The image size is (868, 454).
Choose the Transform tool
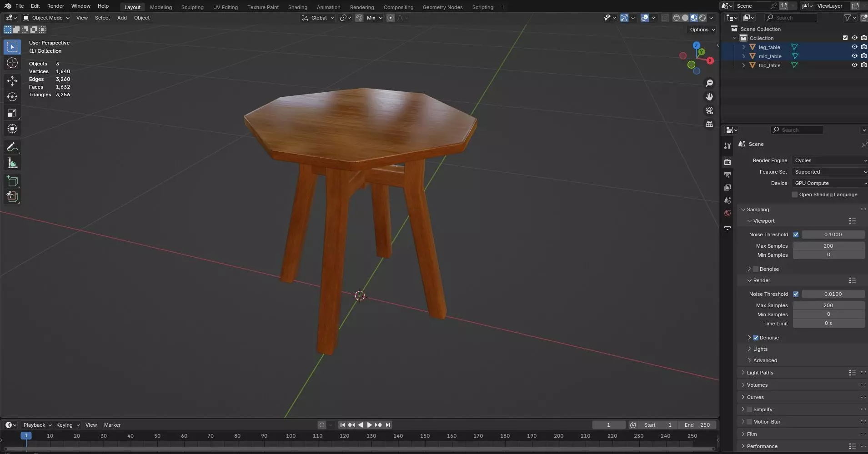coord(12,129)
